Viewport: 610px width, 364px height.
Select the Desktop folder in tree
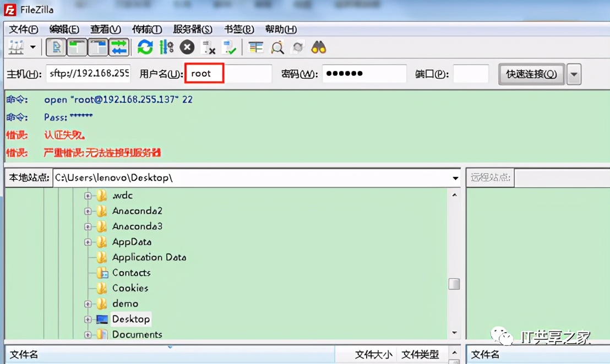point(130,319)
